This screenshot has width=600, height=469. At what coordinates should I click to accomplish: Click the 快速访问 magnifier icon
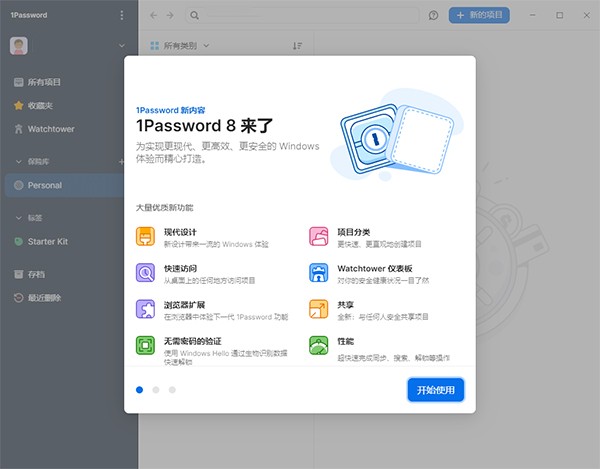tap(145, 273)
